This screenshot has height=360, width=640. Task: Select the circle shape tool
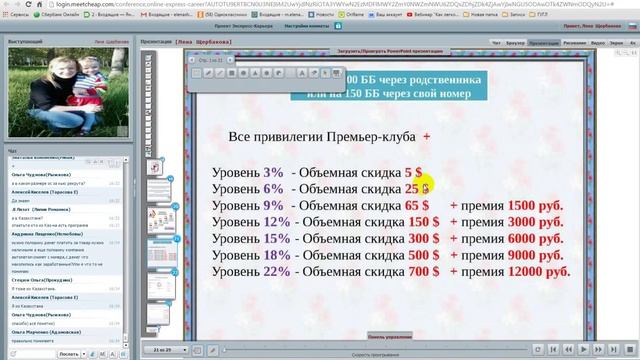click(x=243, y=73)
